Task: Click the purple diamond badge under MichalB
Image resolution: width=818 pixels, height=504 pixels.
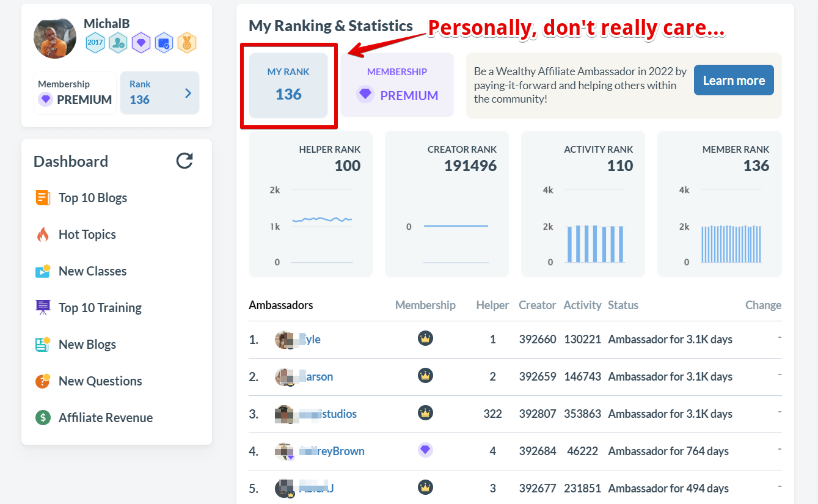Action: 141,43
